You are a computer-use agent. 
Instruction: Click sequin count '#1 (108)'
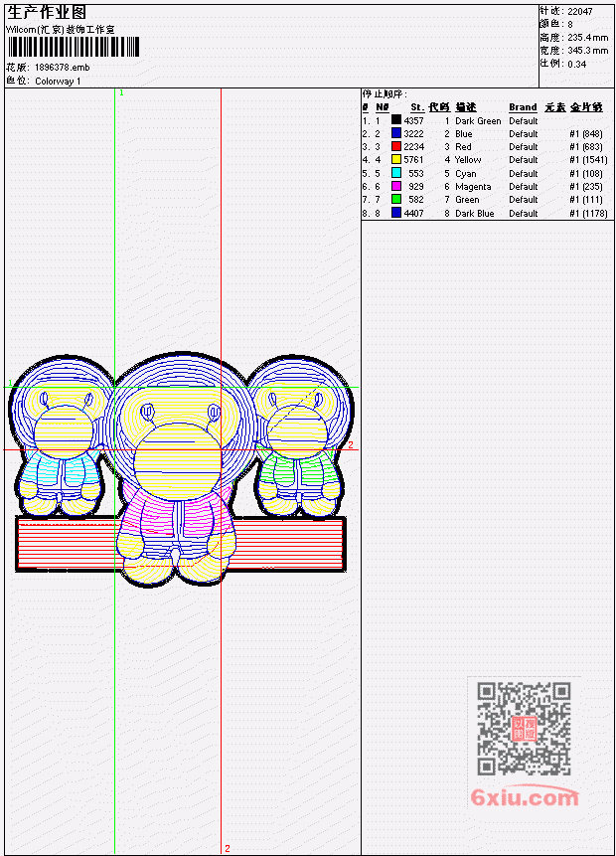[x=586, y=174]
